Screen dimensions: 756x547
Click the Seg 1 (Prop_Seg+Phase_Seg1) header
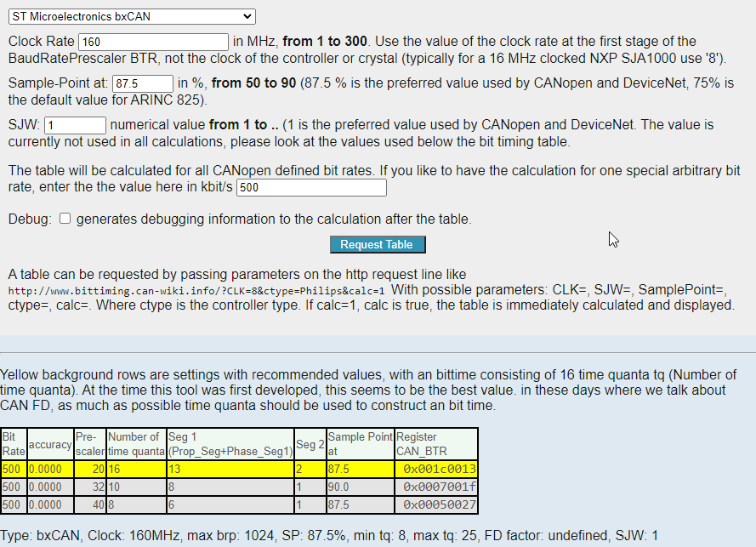point(230,444)
